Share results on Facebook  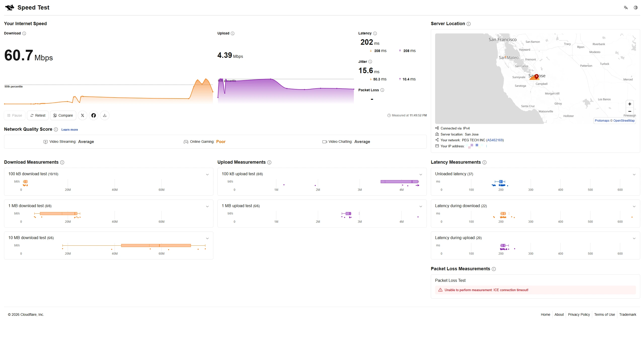(94, 115)
